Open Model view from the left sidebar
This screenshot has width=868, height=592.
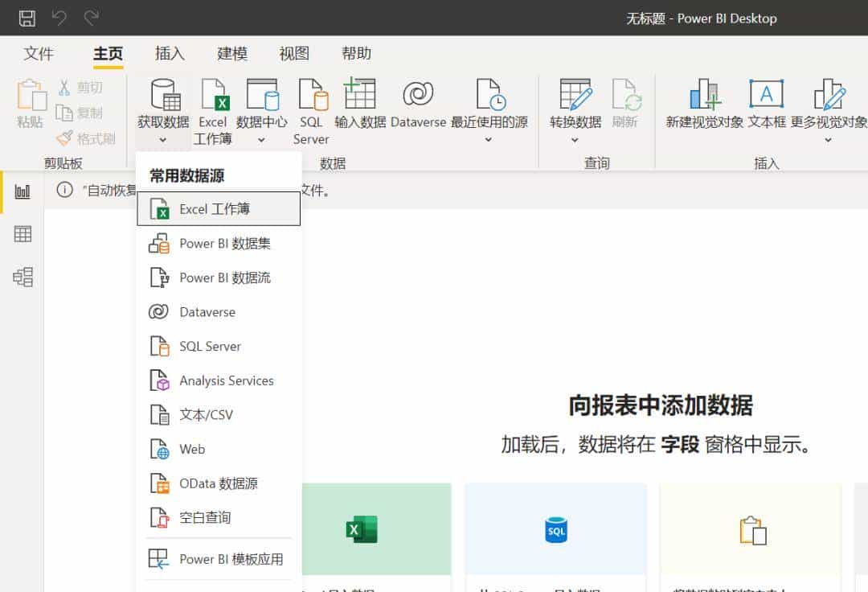pos(23,277)
